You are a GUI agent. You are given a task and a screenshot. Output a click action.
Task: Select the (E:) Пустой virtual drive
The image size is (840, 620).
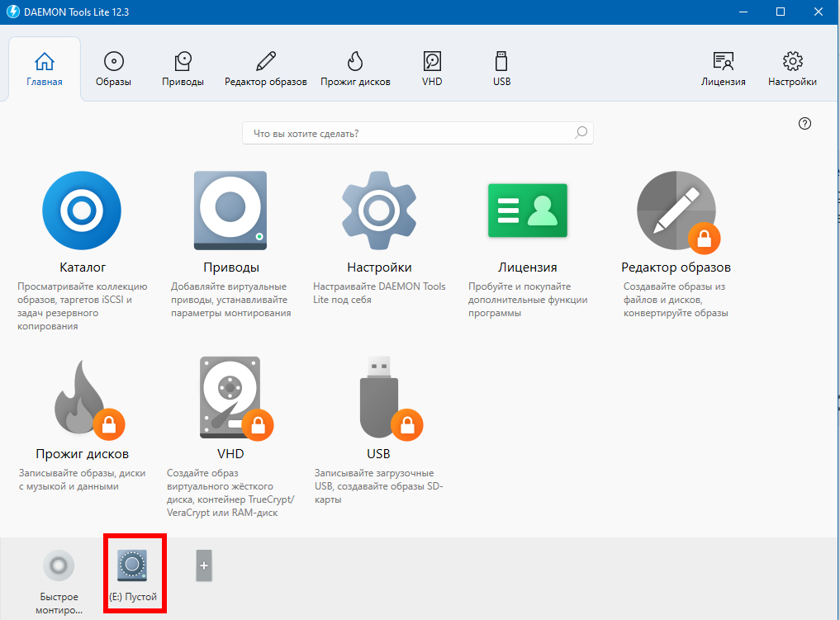point(133,574)
